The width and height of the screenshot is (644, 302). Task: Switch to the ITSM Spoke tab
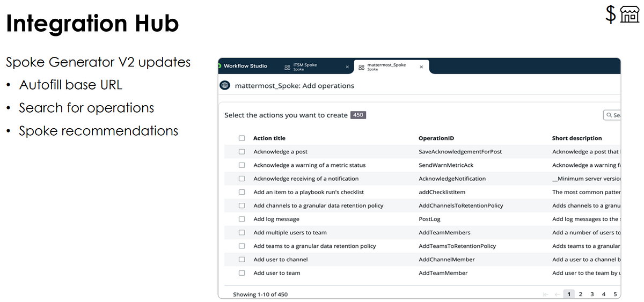pos(317,67)
